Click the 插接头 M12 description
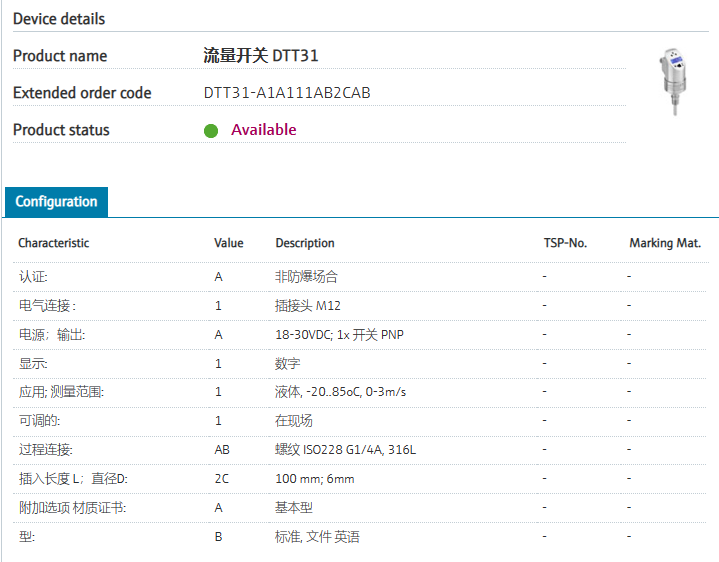719x562 pixels. 308,305
